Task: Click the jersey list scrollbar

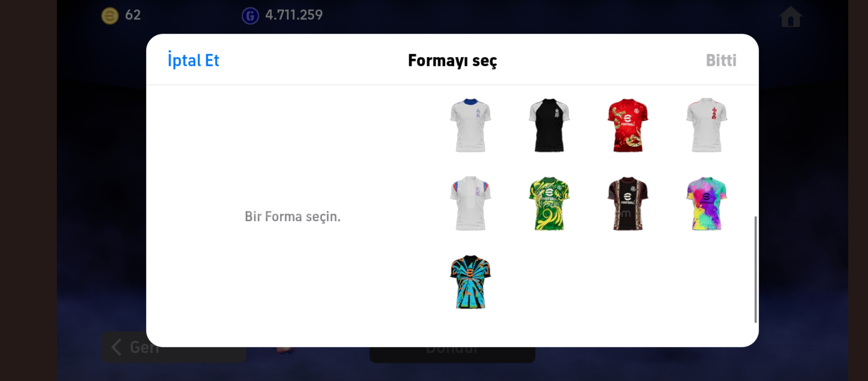Action: [755, 269]
